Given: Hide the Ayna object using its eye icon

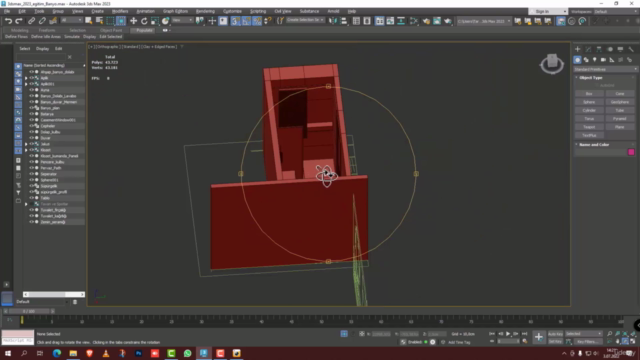Looking at the screenshot, I should (31, 90).
